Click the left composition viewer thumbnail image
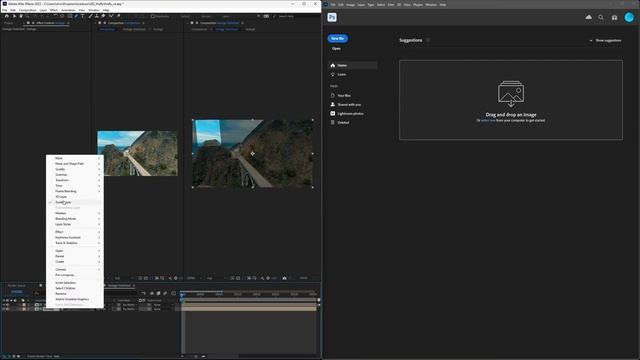The height and width of the screenshot is (360, 640). 138,153
